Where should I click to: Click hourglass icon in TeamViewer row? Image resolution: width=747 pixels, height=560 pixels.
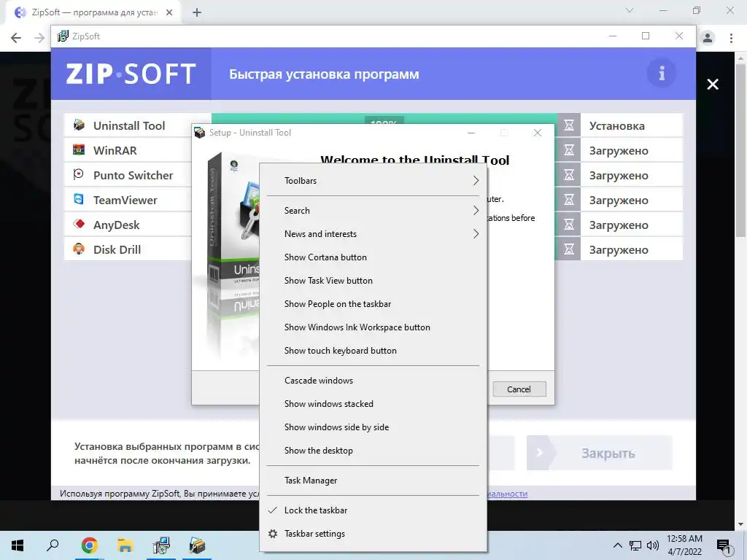click(x=569, y=200)
